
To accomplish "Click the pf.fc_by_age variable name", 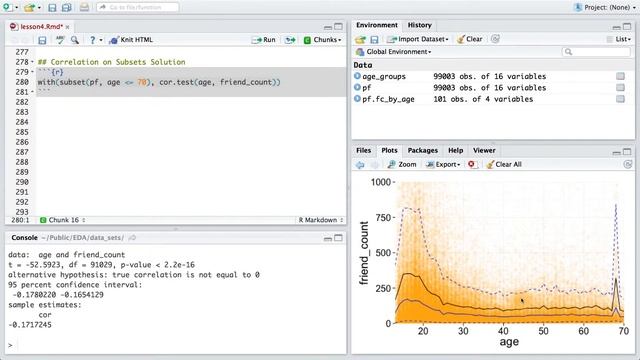I will click(x=388, y=99).
